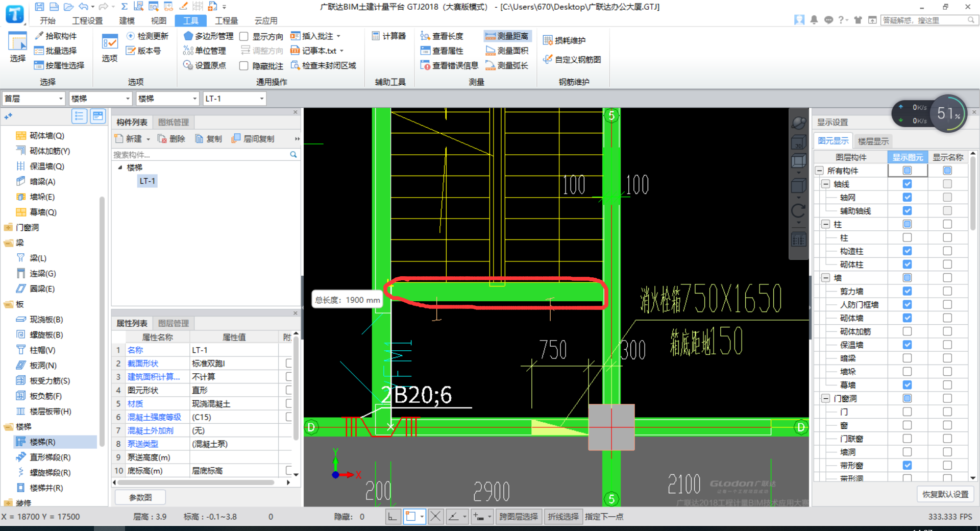Open 自定义钢筋图 custom rebar diagram

coord(572,59)
